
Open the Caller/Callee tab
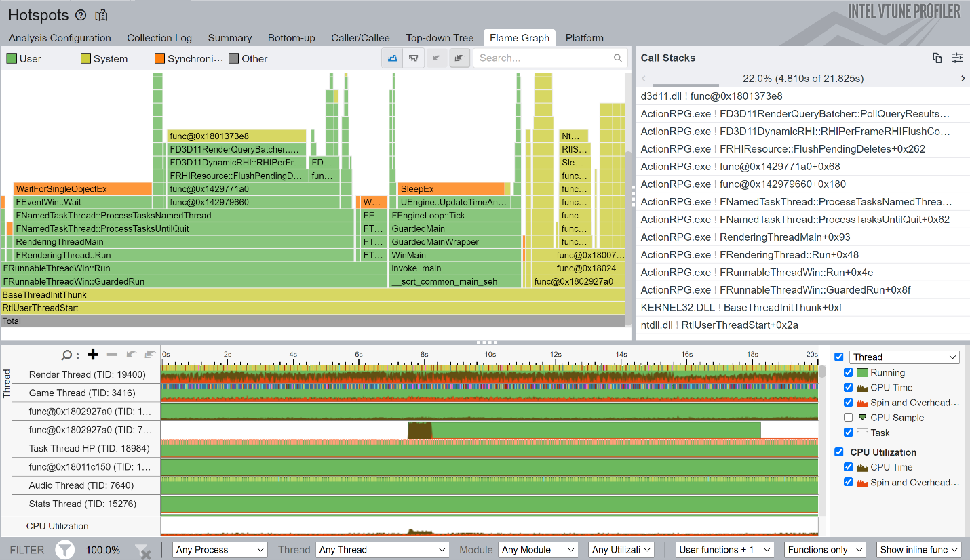pyautogui.click(x=360, y=38)
